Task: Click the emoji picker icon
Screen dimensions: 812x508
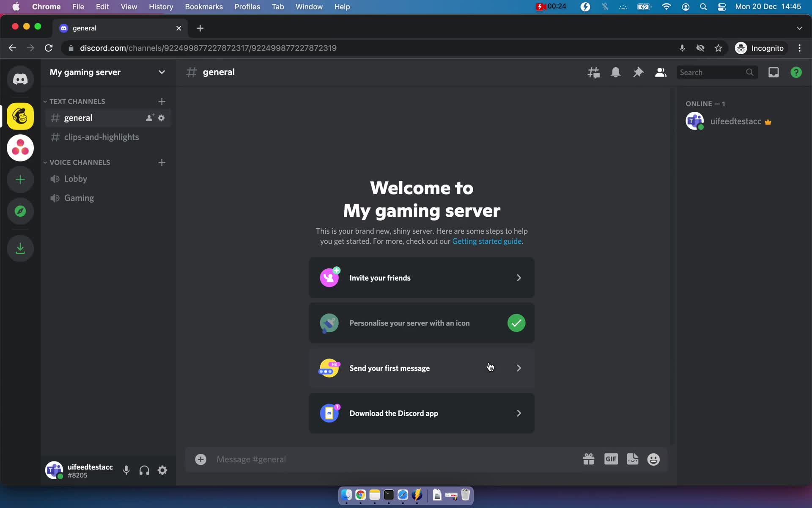Action: [x=653, y=459]
